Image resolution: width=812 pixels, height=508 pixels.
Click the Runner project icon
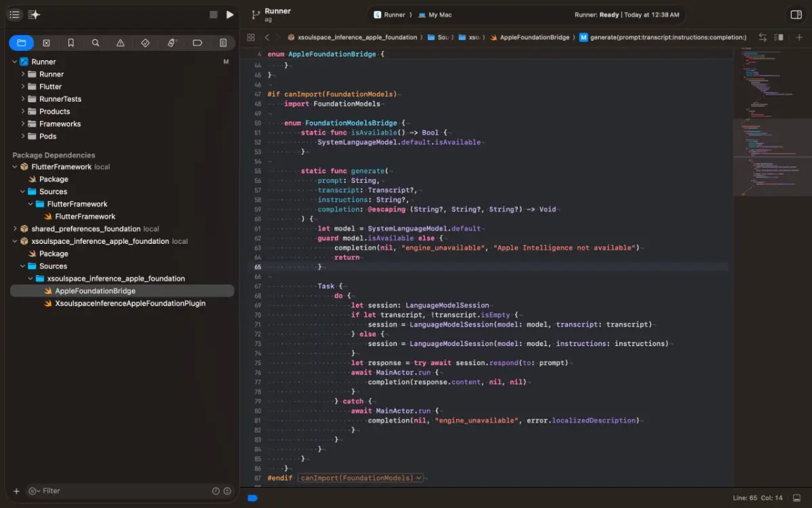click(24, 62)
